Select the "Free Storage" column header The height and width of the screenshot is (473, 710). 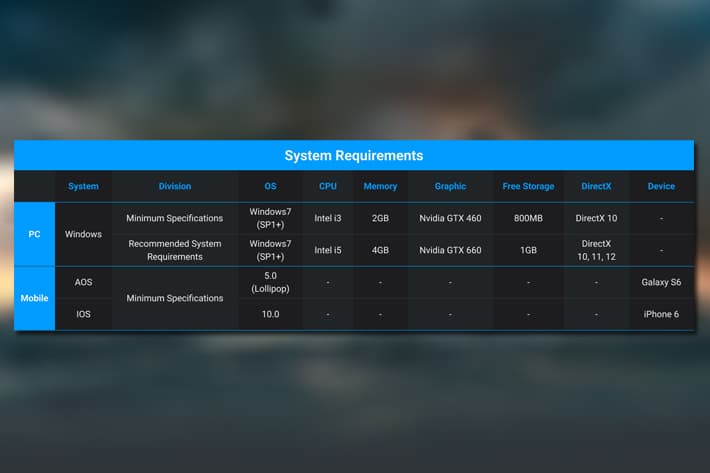click(x=528, y=186)
